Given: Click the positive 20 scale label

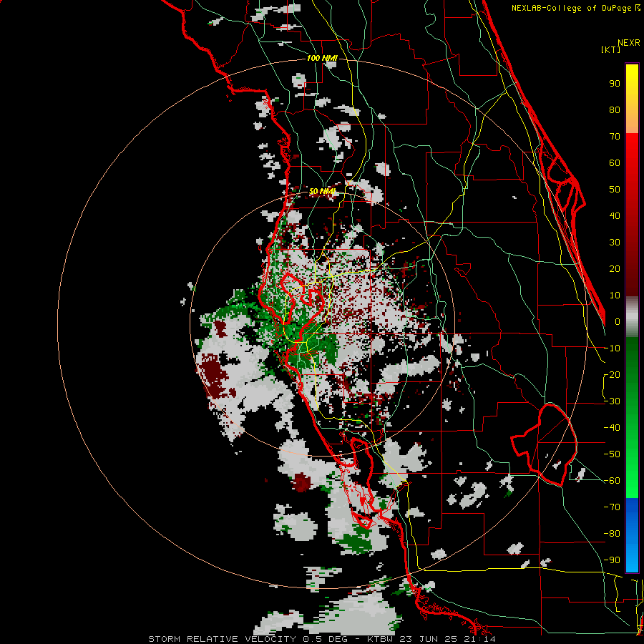Looking at the screenshot, I should (615, 269).
